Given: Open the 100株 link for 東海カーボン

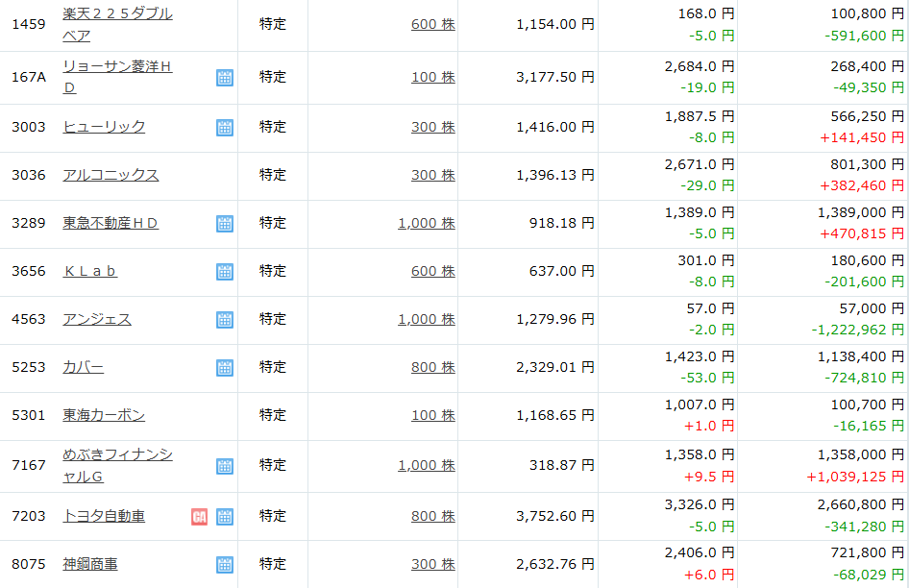Looking at the screenshot, I should pos(432,415).
